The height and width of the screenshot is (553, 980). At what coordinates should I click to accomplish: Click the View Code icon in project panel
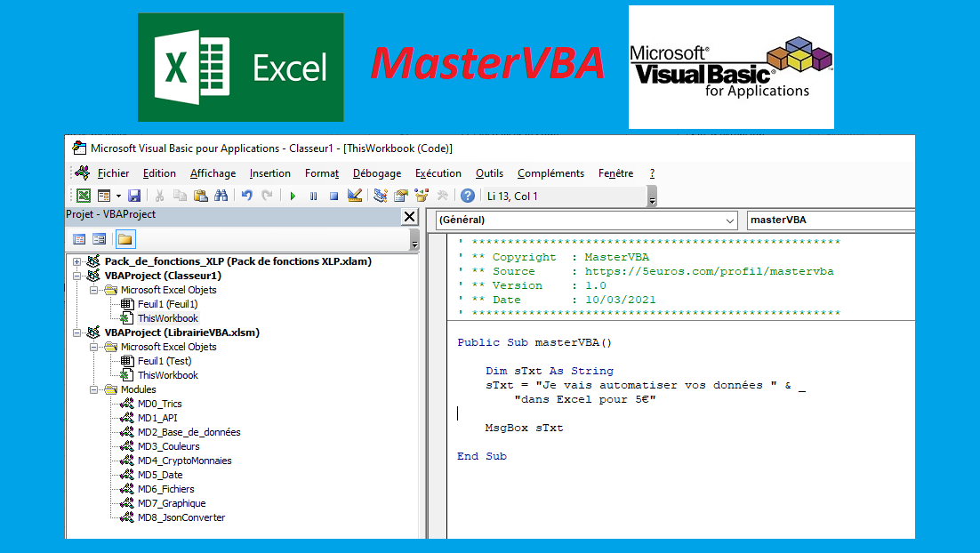point(79,239)
